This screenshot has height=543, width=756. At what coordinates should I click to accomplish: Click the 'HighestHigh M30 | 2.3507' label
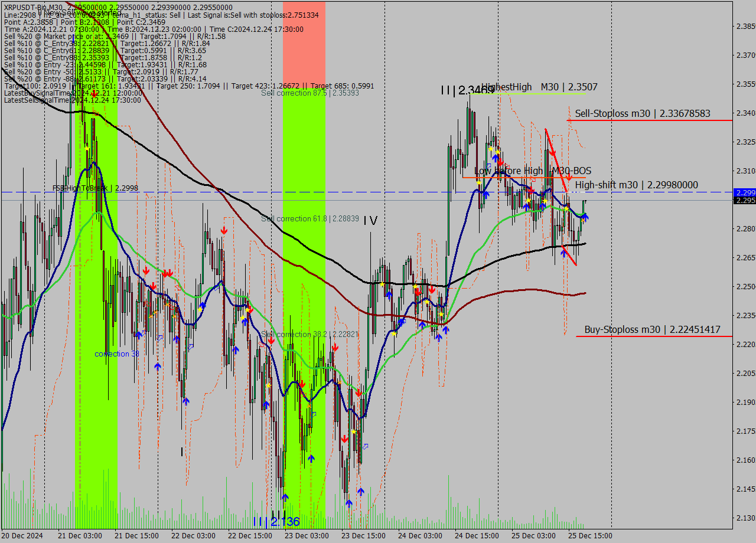(x=539, y=87)
